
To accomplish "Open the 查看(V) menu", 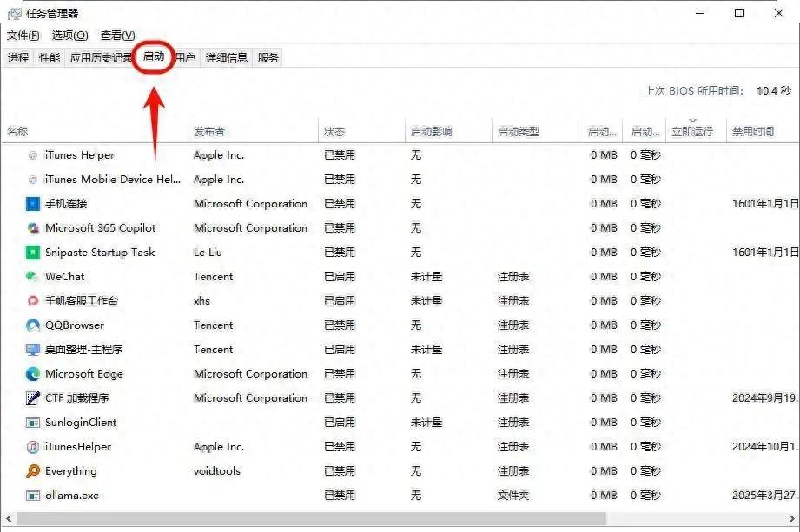I will tap(118, 36).
